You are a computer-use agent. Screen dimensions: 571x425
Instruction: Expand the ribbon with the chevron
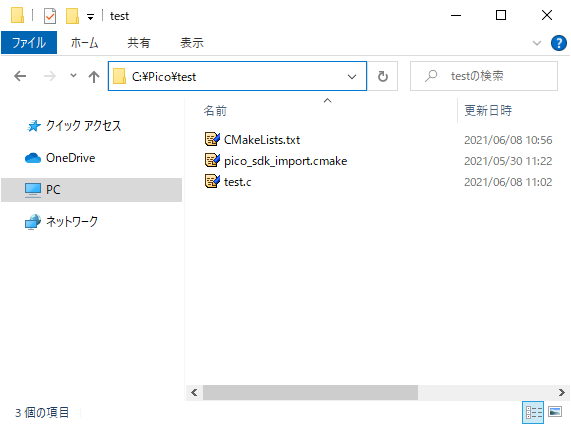pyautogui.click(x=536, y=43)
